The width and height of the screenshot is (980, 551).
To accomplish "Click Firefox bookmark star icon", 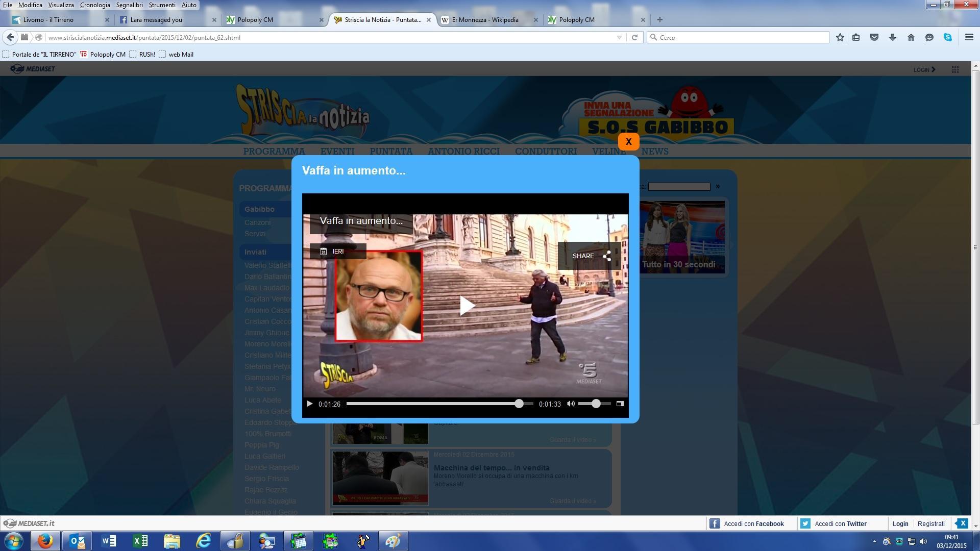I will pyautogui.click(x=840, y=37).
